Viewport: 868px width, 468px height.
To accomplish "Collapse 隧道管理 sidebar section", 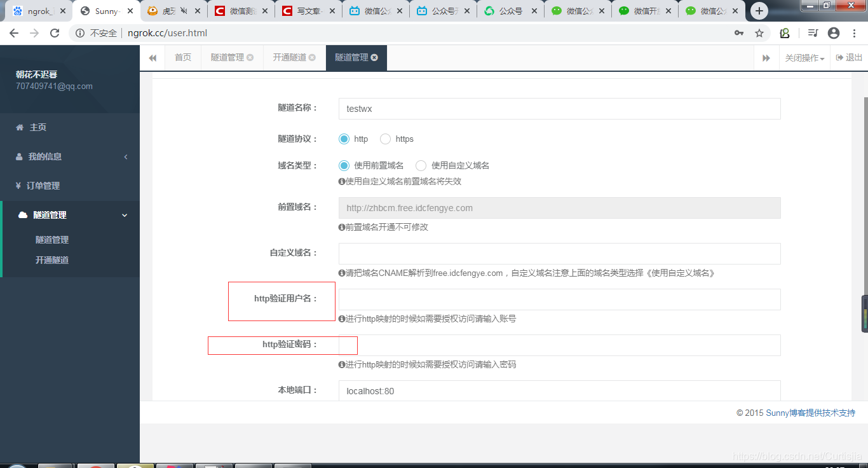I will 71,215.
